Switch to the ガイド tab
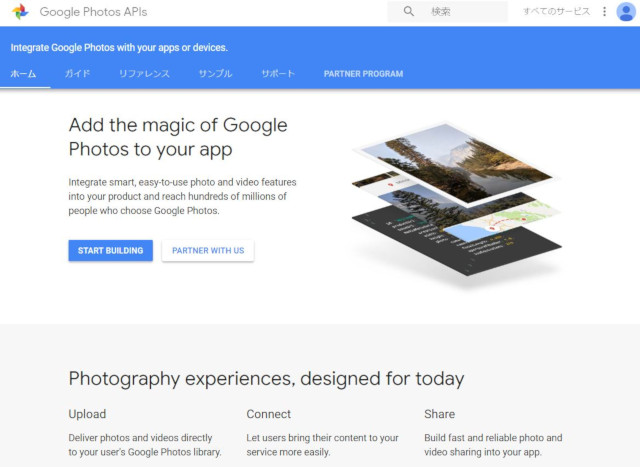The image size is (640, 467). click(77, 74)
